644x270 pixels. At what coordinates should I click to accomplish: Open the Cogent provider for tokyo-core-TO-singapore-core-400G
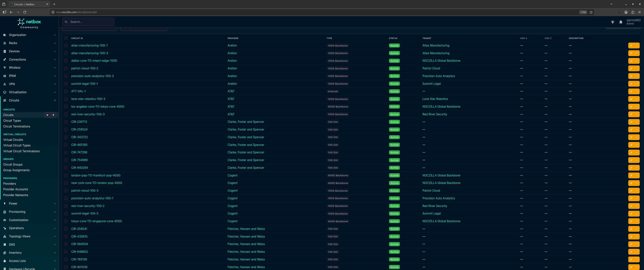(x=233, y=221)
